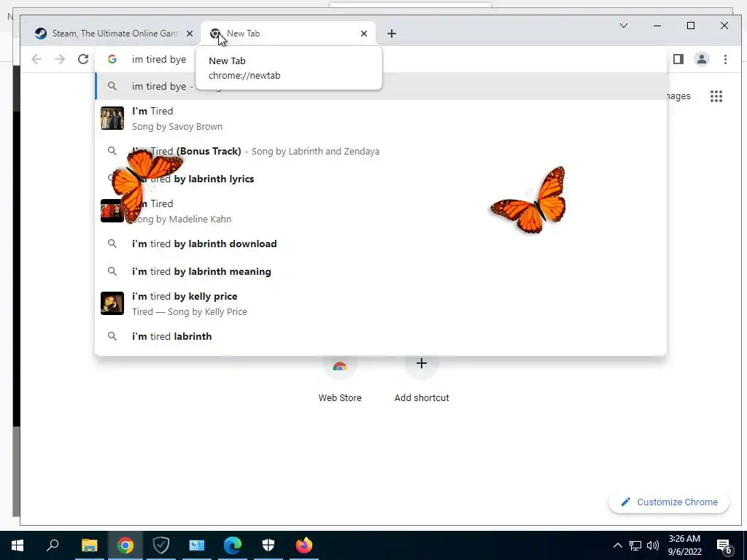Select the 'im tired bye' search suggestion
This screenshot has height=560, width=747.
click(x=381, y=86)
